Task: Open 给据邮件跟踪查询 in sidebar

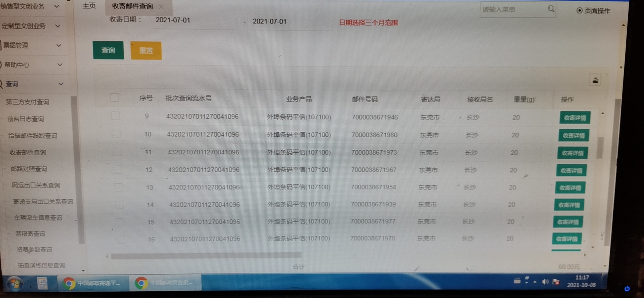Action: (33, 135)
